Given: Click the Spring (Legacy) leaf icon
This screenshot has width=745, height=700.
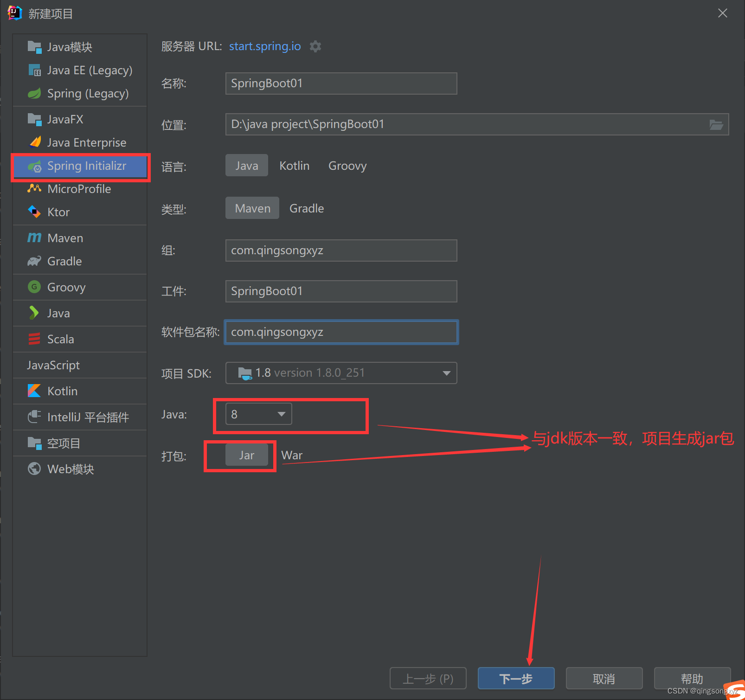Looking at the screenshot, I should coord(34,93).
